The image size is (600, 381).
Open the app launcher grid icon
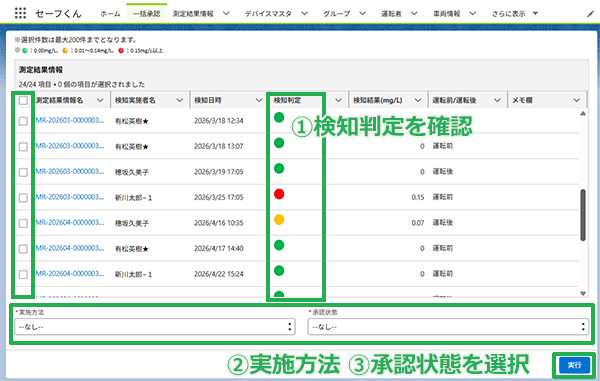20,13
